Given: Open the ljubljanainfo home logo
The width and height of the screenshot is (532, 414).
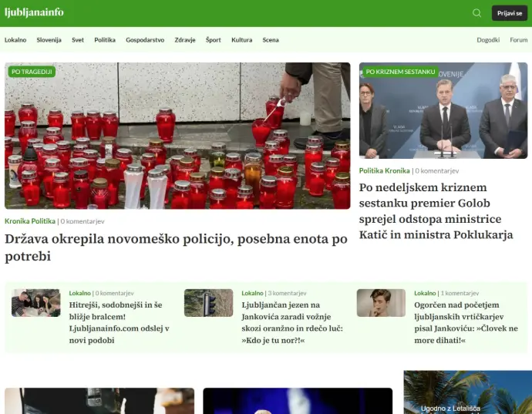Looking at the screenshot, I should [x=34, y=12].
